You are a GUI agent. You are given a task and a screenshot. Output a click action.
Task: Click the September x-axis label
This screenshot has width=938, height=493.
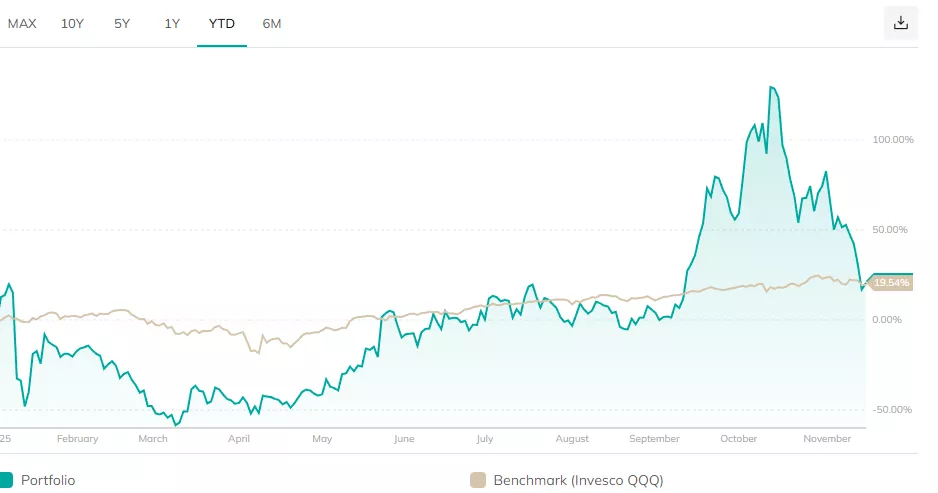point(655,438)
